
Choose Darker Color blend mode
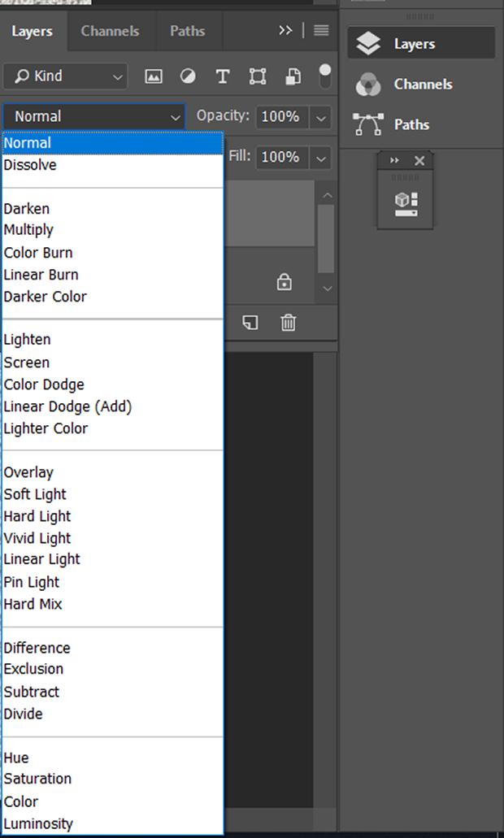point(113,297)
